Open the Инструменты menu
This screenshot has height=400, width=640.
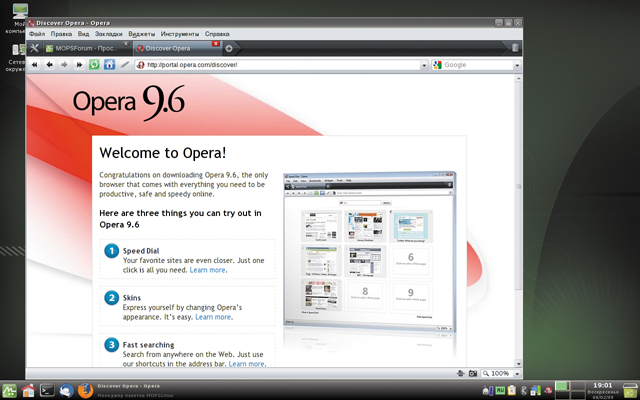(180, 34)
